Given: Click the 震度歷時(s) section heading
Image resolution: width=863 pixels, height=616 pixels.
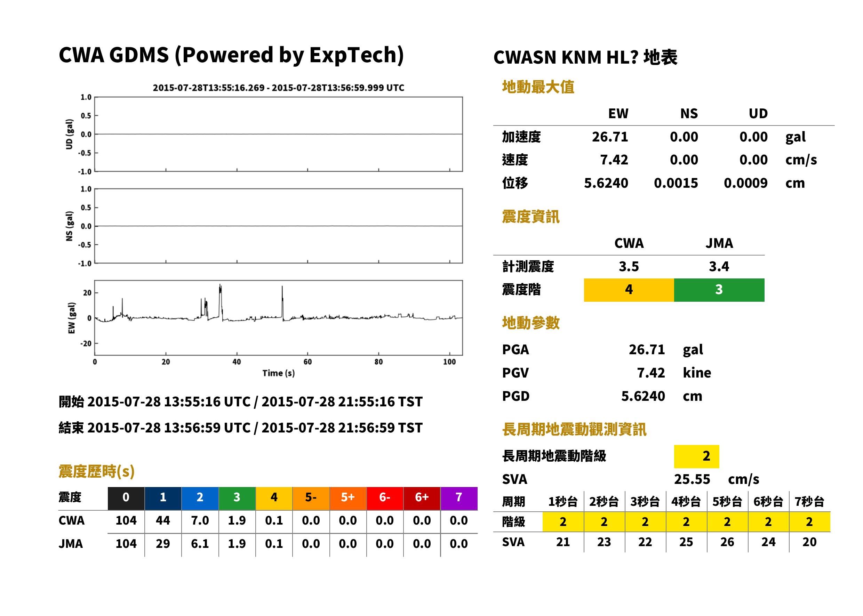Looking at the screenshot, I should pos(97,471).
